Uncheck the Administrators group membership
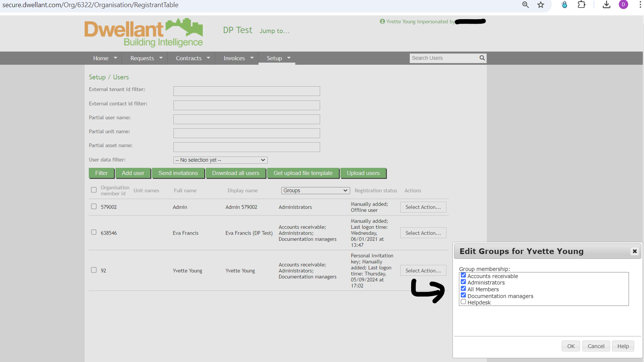The width and height of the screenshot is (644, 362). tap(463, 281)
